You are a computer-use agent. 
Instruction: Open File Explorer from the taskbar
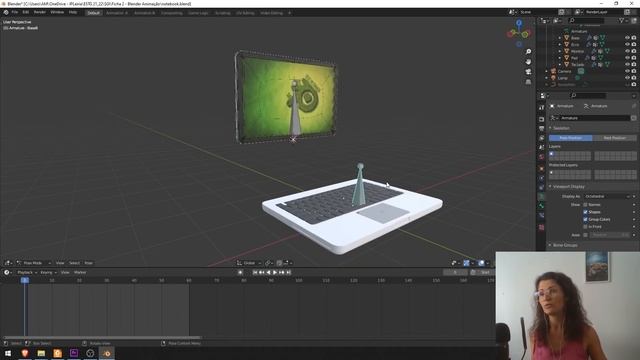point(41,353)
